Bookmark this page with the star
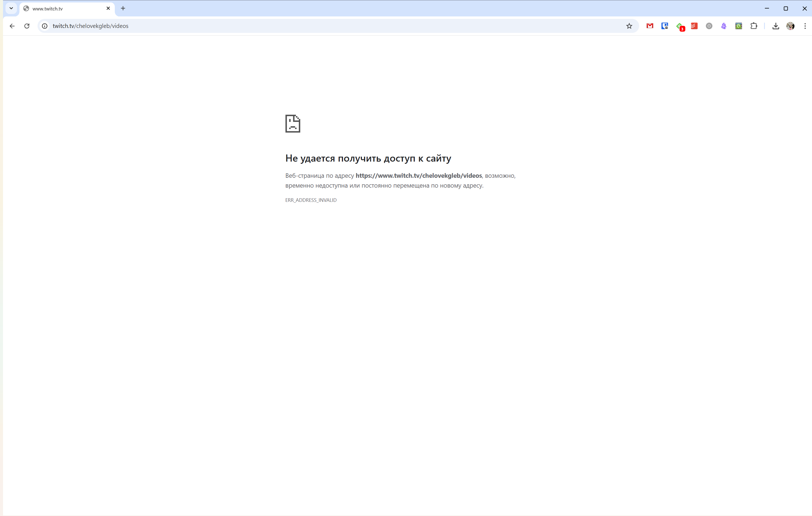 pyautogui.click(x=629, y=26)
